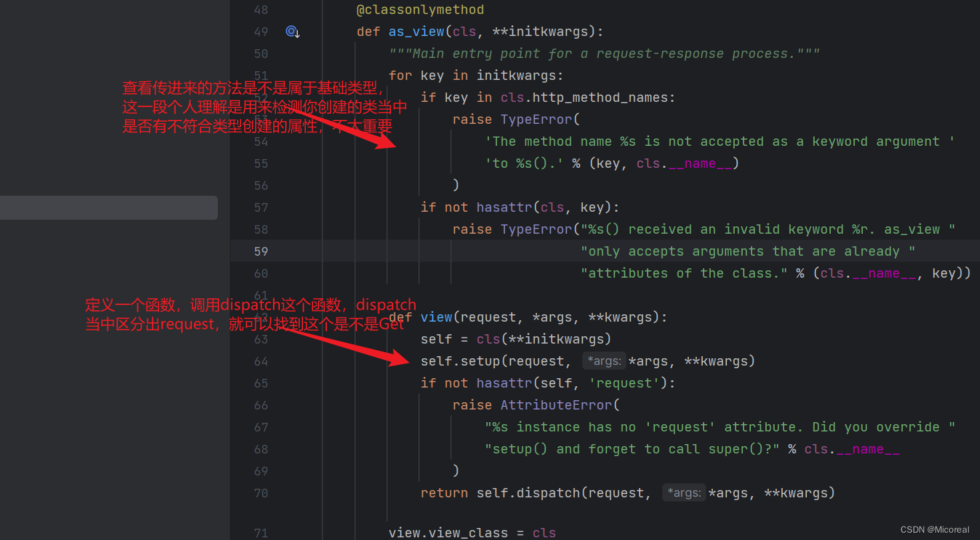
Task: Click the "setup() and forget to call super()?" string
Action: (x=632, y=449)
